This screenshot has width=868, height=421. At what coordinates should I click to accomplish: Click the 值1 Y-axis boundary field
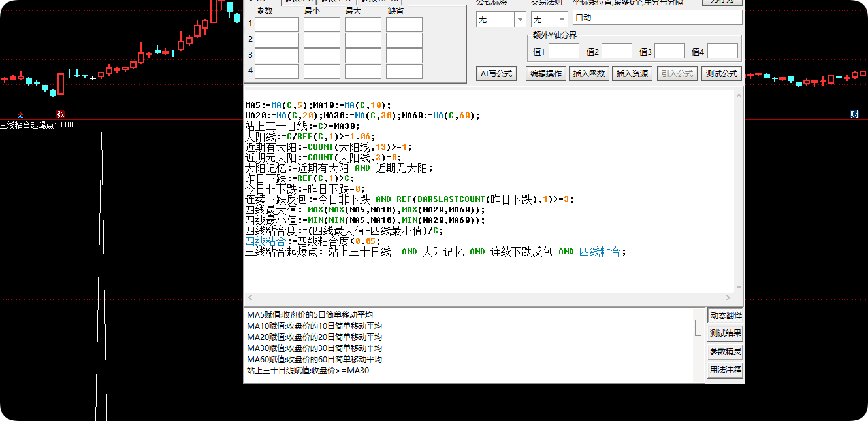click(564, 51)
